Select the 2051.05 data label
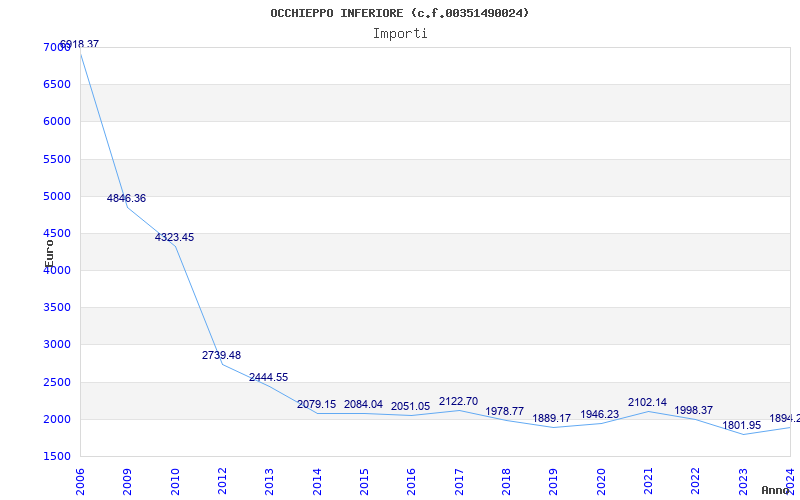Image resolution: width=800 pixels, height=500 pixels. [411, 407]
